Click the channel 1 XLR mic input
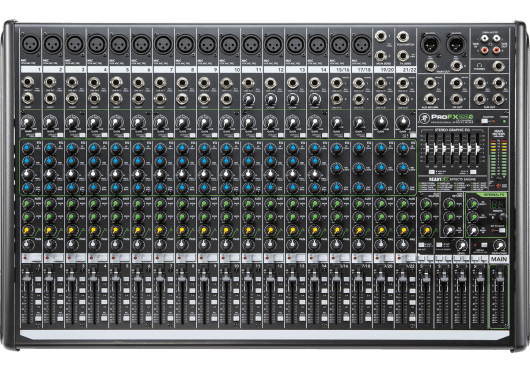The width and height of the screenshot is (530, 371). (x=31, y=44)
